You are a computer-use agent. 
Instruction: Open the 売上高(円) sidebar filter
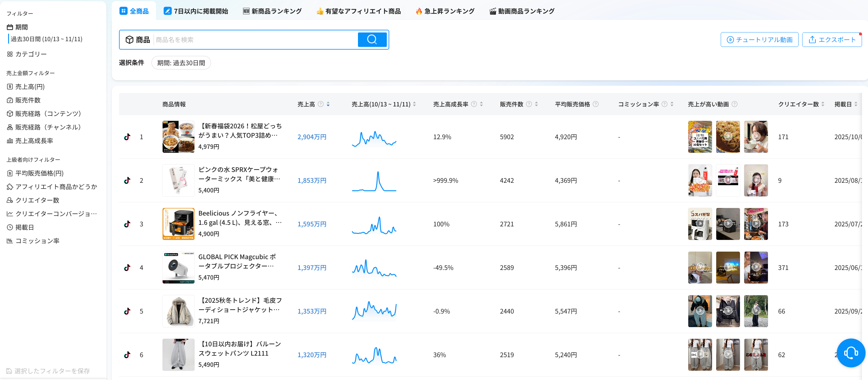[30, 87]
